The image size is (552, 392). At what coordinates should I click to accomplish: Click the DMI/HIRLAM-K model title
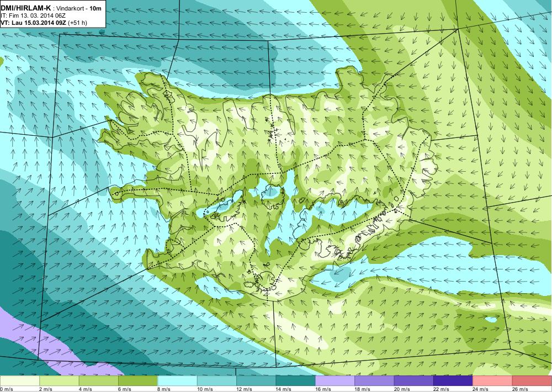(x=26, y=8)
